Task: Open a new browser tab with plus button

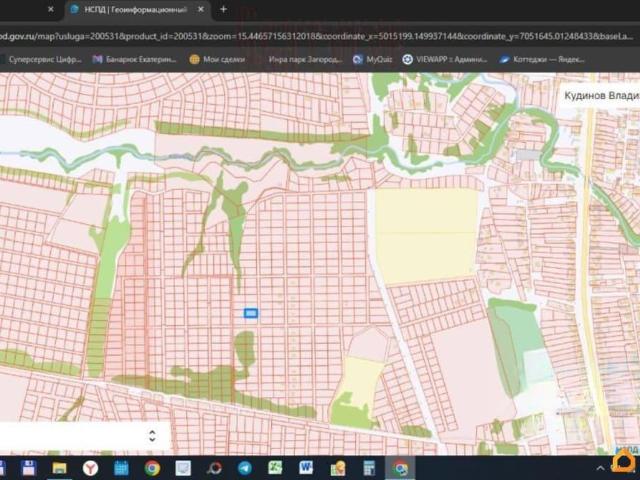Action: pos(223,9)
